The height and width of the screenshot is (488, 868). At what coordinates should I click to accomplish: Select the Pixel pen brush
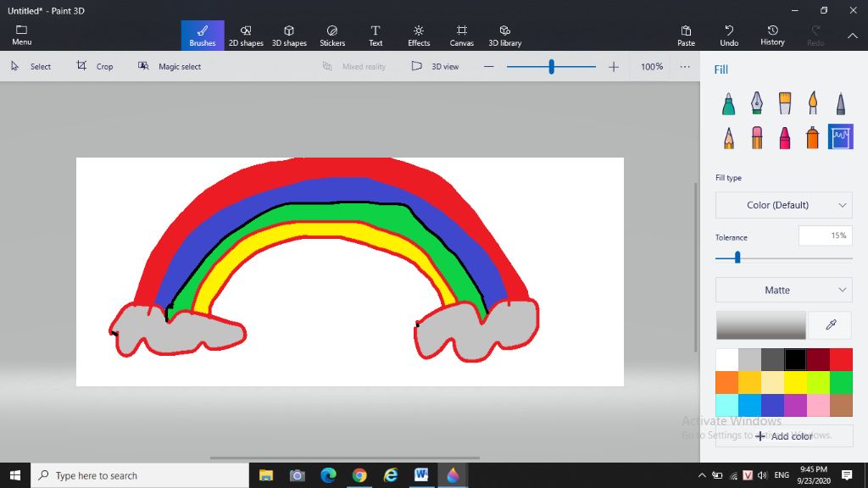point(841,103)
